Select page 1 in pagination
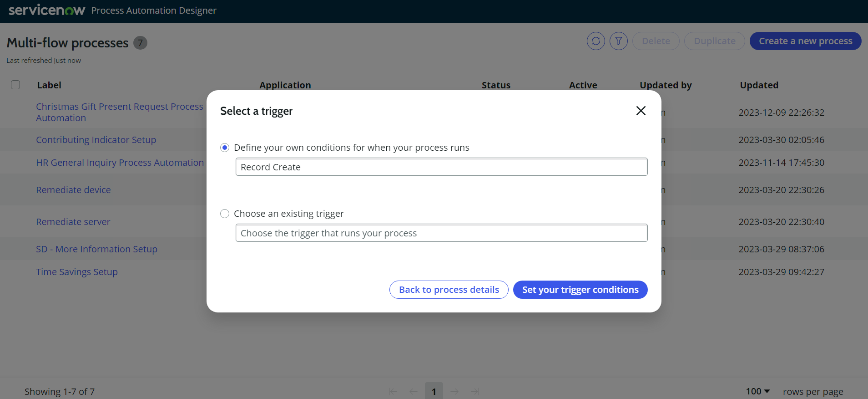This screenshot has height=399, width=868. [x=434, y=391]
